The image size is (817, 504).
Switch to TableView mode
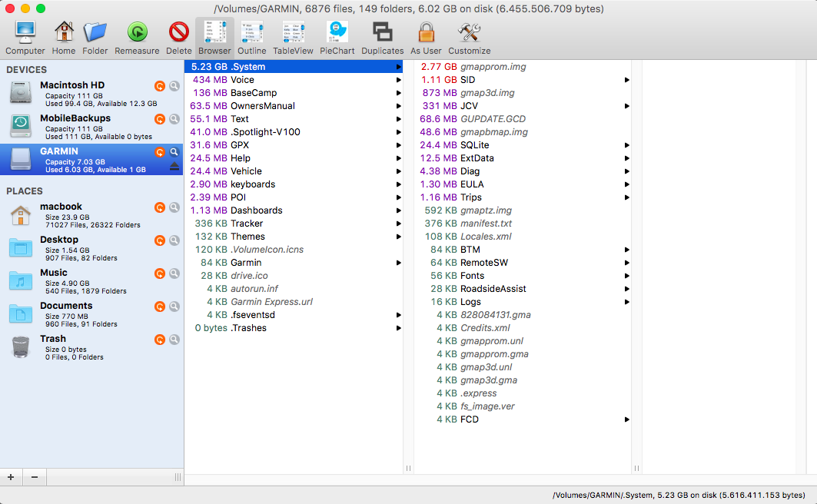coord(293,33)
